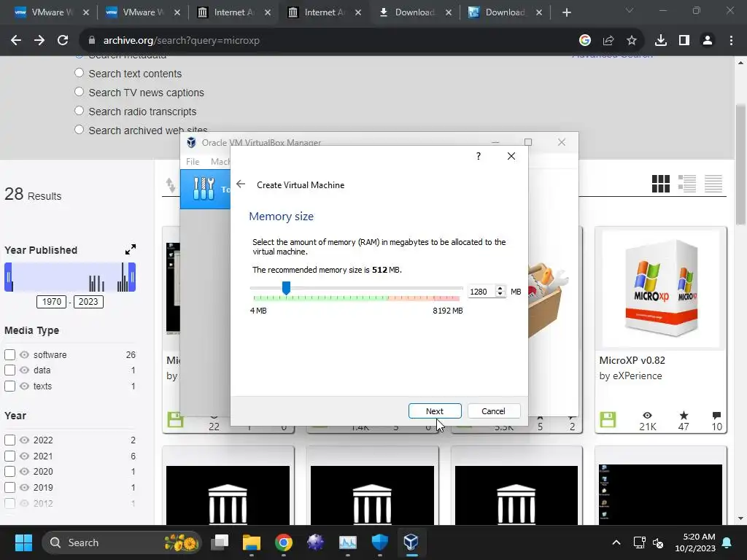Switch to second VMware tab
Viewport: 747px width, 560px height.
[x=135, y=12]
